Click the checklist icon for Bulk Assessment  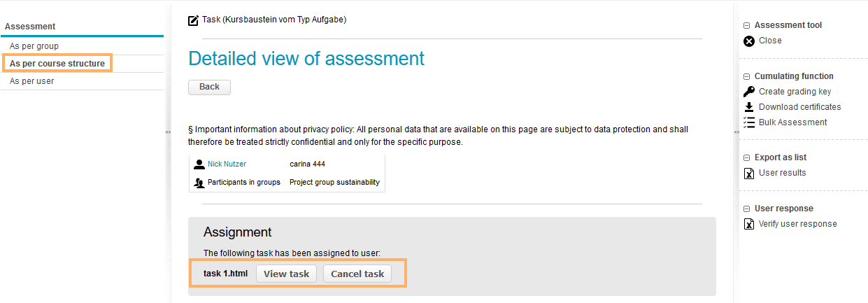[x=748, y=122]
